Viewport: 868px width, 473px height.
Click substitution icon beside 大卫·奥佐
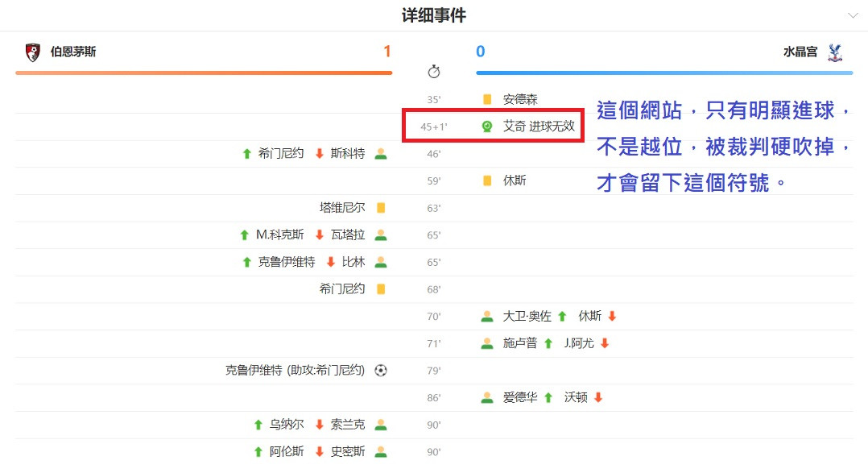click(487, 316)
